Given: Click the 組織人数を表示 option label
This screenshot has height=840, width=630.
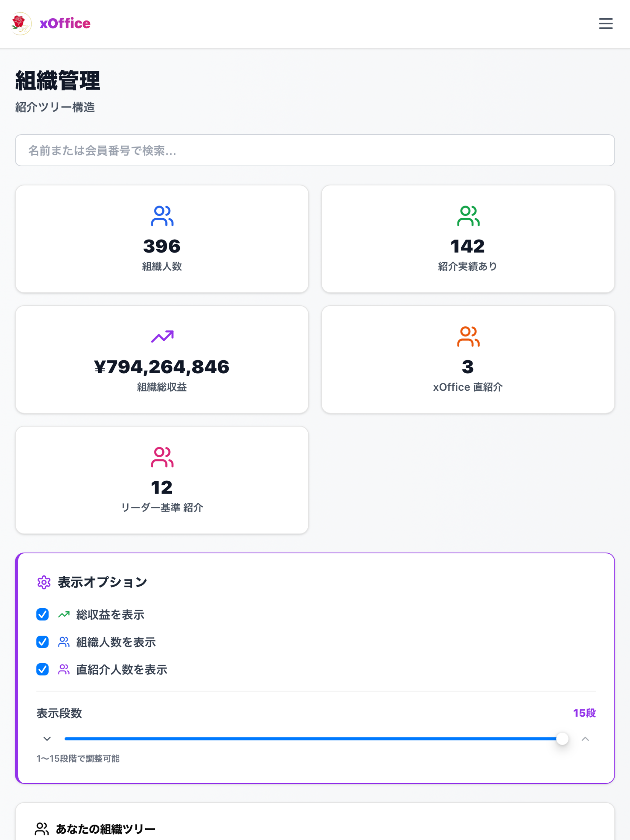Looking at the screenshot, I should coord(116,642).
